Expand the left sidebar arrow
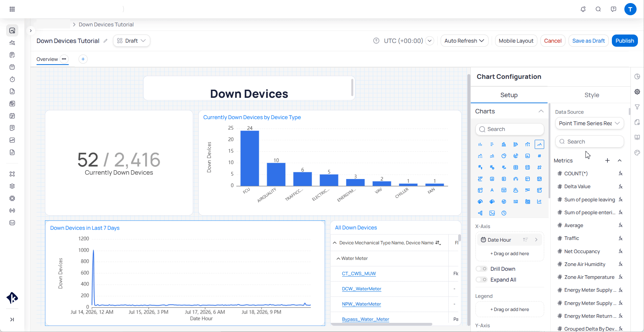This screenshot has width=644, height=332. 30,30
